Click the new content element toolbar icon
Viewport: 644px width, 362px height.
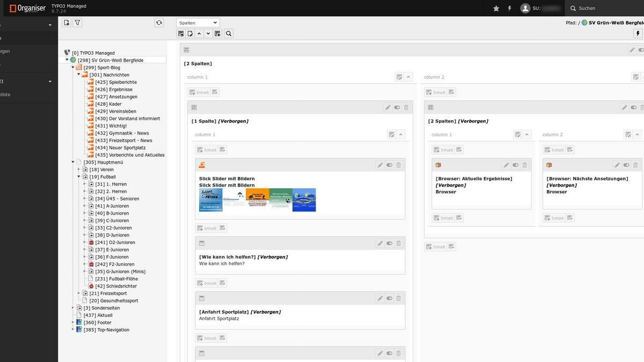217,33
